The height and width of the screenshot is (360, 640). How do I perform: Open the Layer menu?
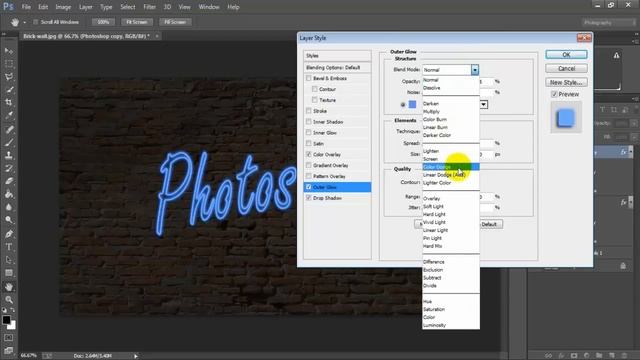85,7
